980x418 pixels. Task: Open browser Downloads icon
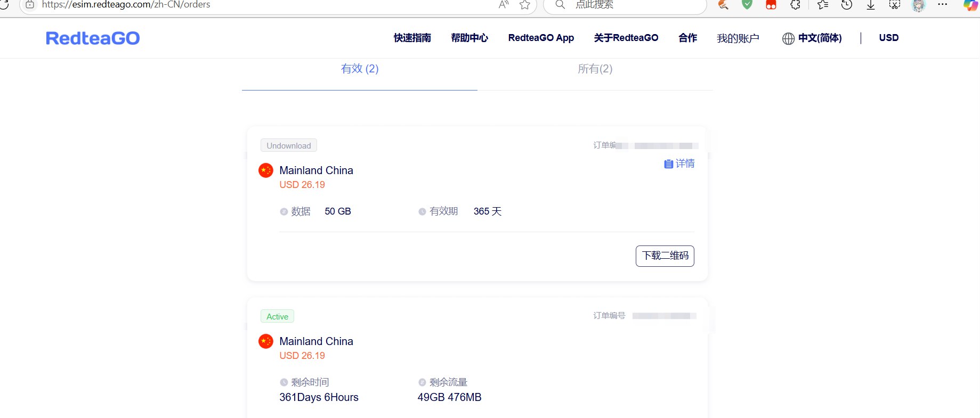click(871, 5)
